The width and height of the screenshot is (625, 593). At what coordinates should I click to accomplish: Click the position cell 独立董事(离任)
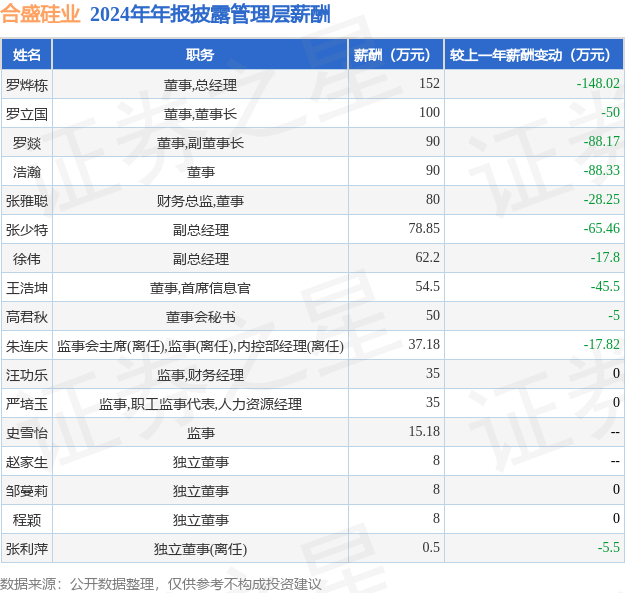[x=200, y=550]
